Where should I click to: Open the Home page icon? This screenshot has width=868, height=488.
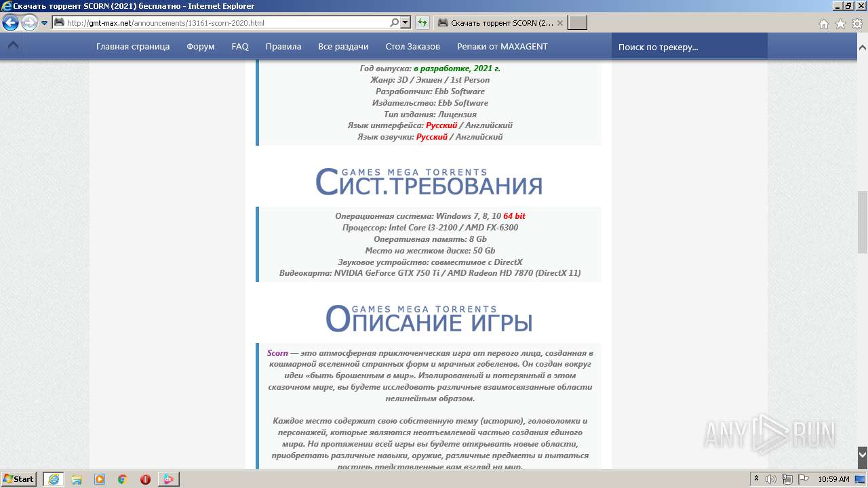tap(823, 24)
